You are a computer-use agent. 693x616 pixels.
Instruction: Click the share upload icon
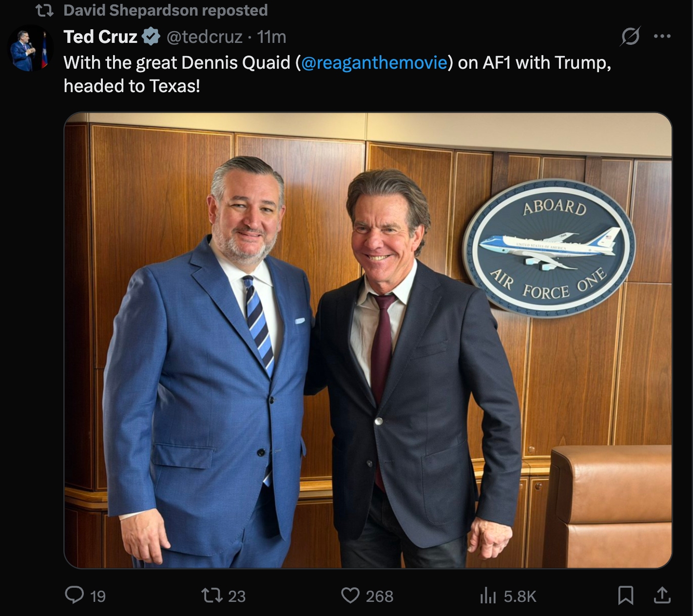661,595
